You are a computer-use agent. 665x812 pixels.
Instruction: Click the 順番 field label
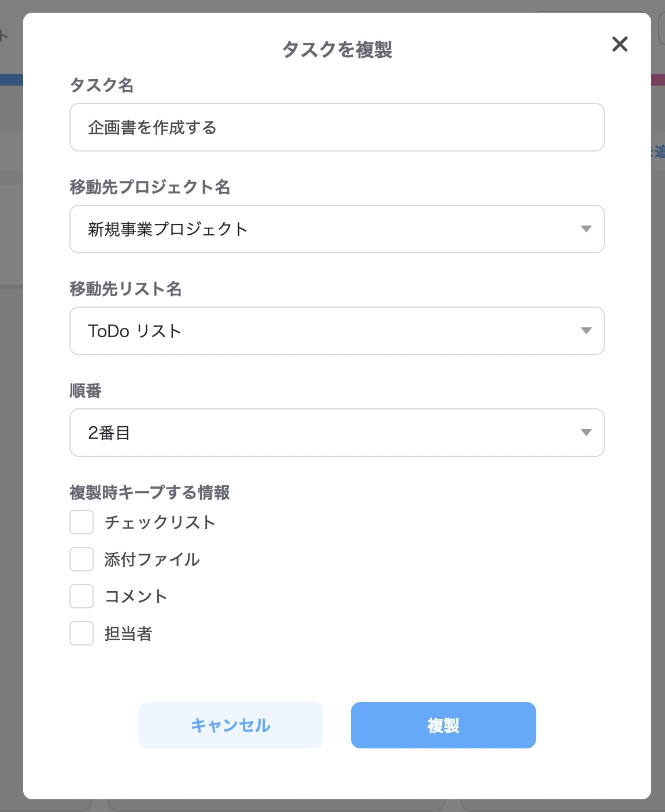[85, 391]
